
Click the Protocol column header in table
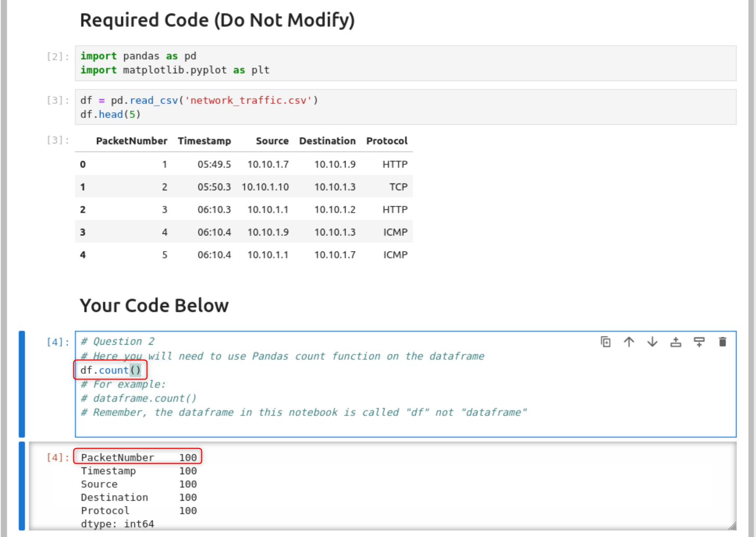click(387, 140)
